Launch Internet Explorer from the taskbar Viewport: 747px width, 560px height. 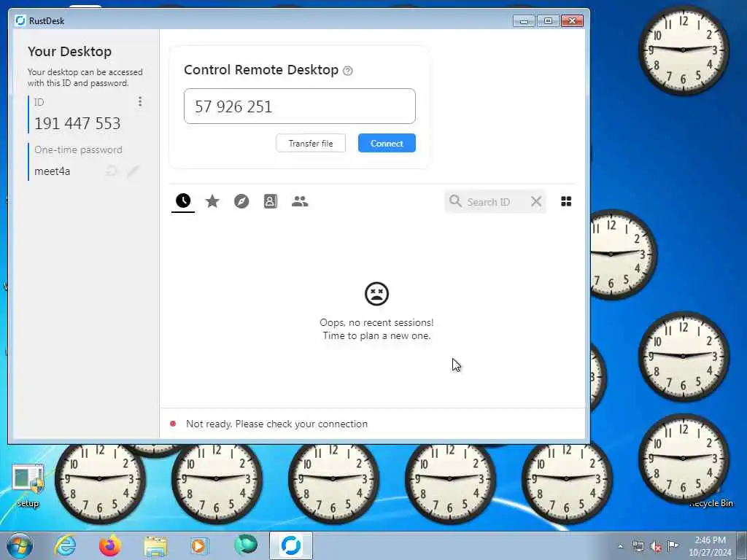coord(65,545)
